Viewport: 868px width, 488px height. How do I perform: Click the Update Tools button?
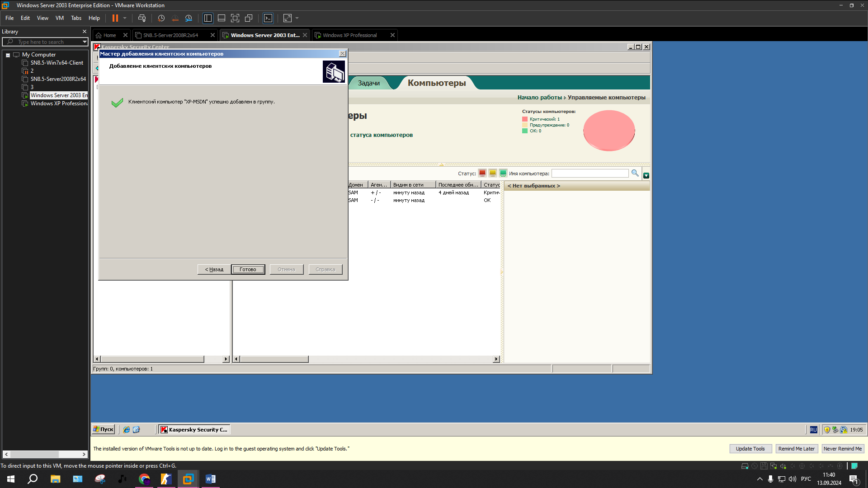pos(750,449)
